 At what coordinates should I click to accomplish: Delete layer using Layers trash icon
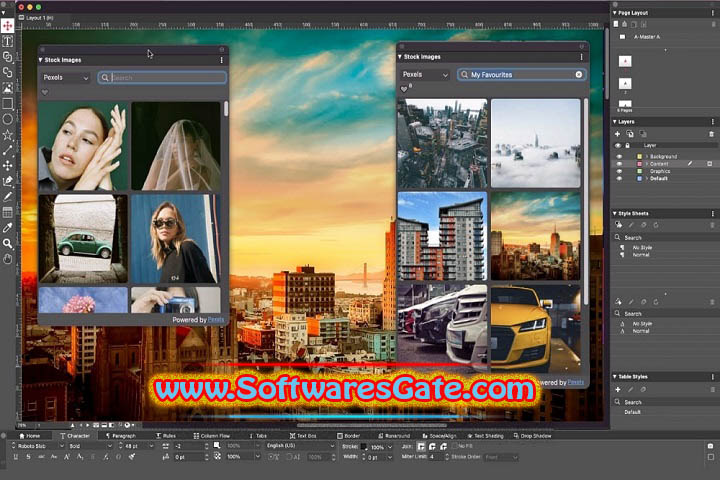[x=711, y=134]
